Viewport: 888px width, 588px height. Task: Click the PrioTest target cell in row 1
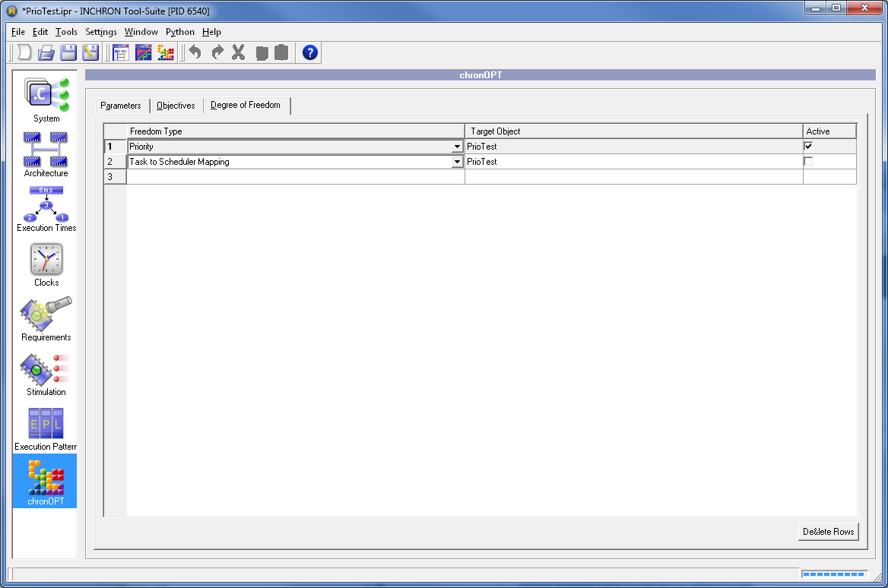(634, 147)
